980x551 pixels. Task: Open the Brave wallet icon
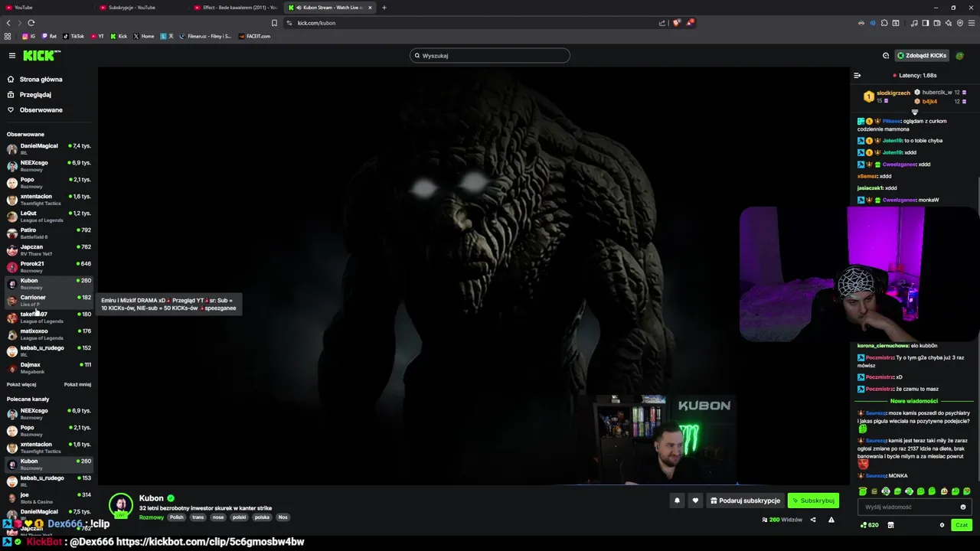click(937, 23)
